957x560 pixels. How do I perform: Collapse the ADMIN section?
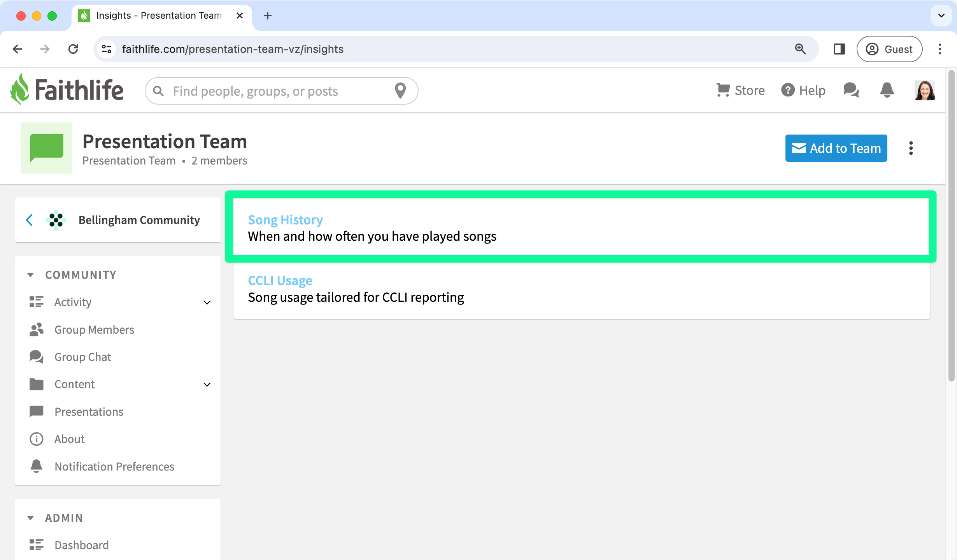coord(30,518)
